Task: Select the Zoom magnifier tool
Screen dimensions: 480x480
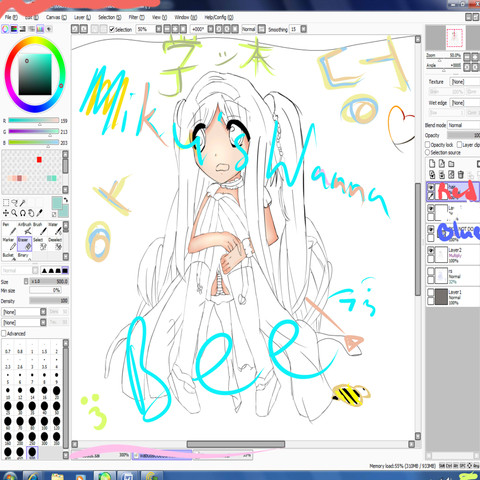Action: pyautogui.click(x=14, y=213)
